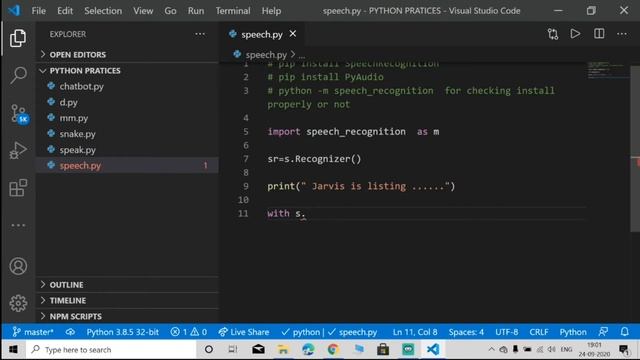Open volume control in system tray

(551, 349)
